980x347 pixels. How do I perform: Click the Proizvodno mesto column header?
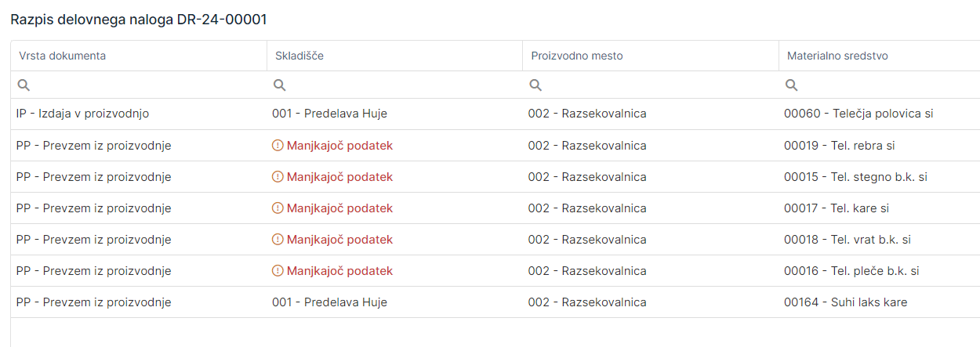tap(577, 56)
